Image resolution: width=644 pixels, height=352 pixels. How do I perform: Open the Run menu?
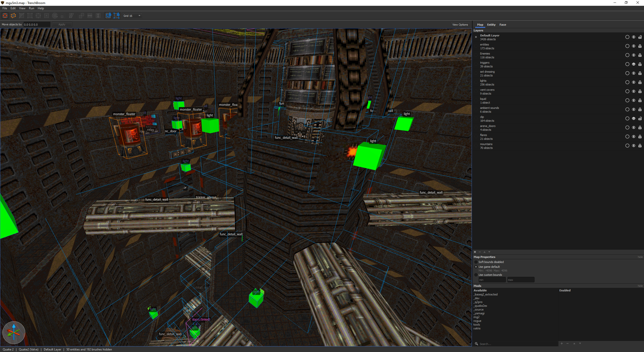[x=31, y=8]
